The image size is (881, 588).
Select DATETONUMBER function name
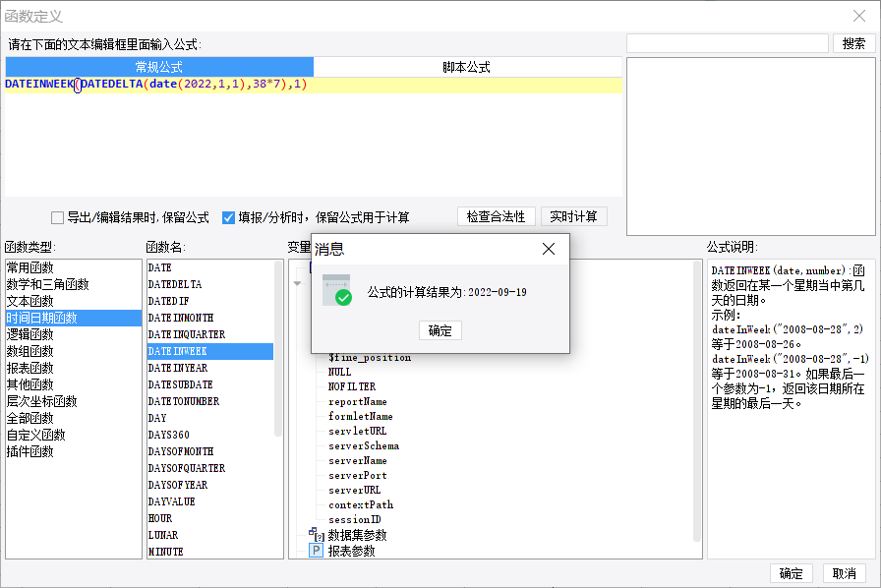click(x=210, y=401)
